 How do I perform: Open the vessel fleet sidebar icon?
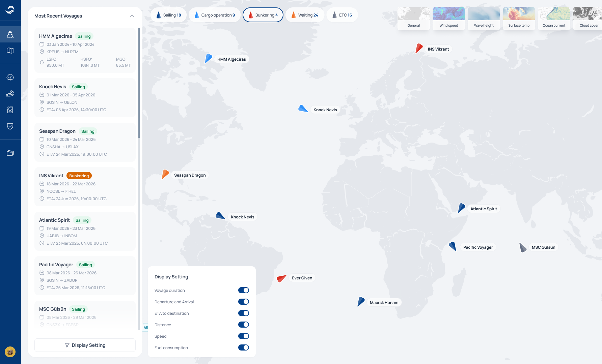pyautogui.click(x=10, y=34)
